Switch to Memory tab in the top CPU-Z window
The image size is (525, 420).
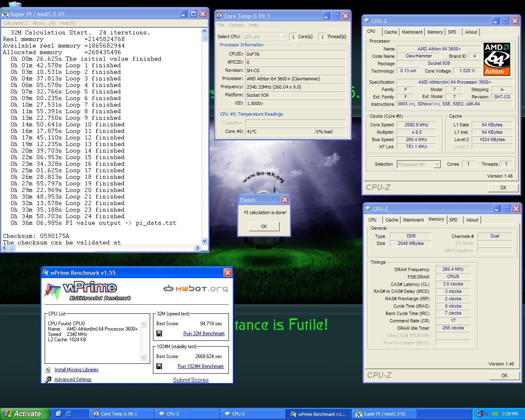tap(435, 32)
